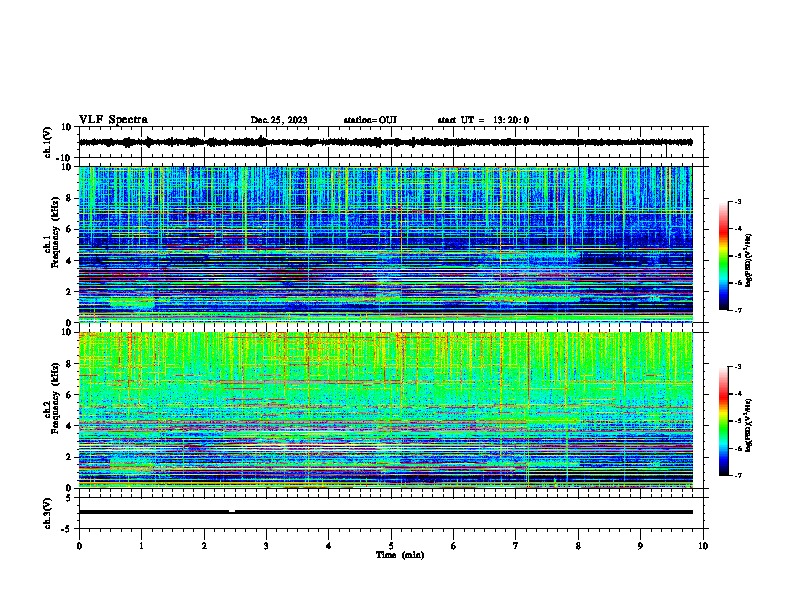The height and width of the screenshot is (612, 792).
Task: Click the ch.1 spectrogram color bar
Action: [723, 256]
